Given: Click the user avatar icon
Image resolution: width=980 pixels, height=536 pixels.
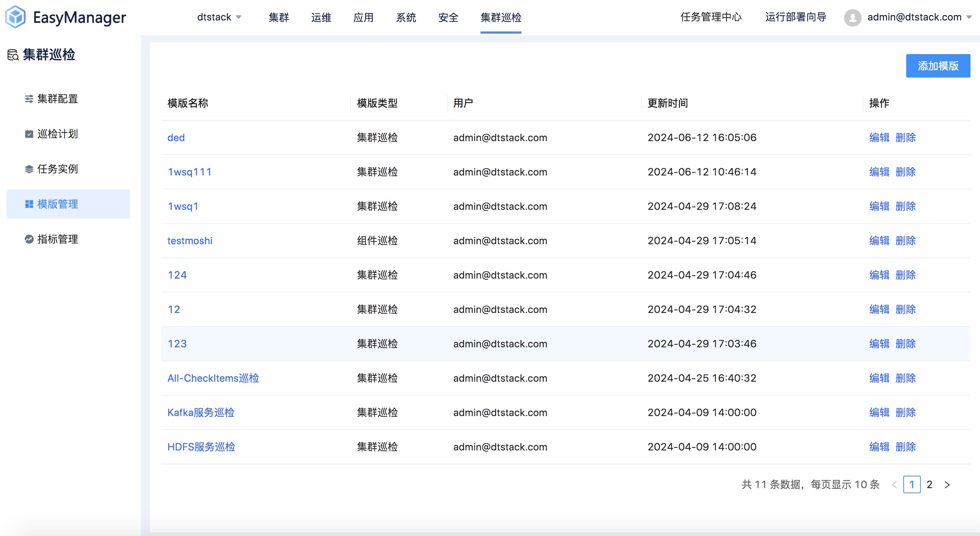Looking at the screenshot, I should (x=852, y=18).
